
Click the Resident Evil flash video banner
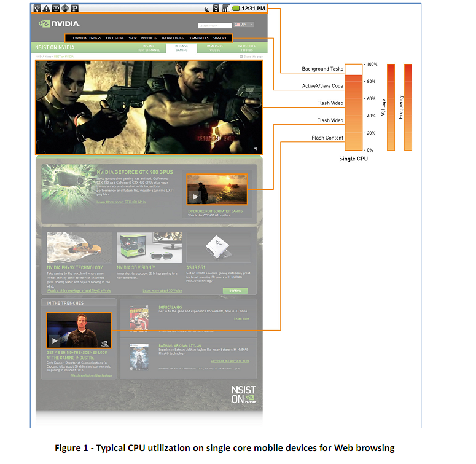[149, 108]
